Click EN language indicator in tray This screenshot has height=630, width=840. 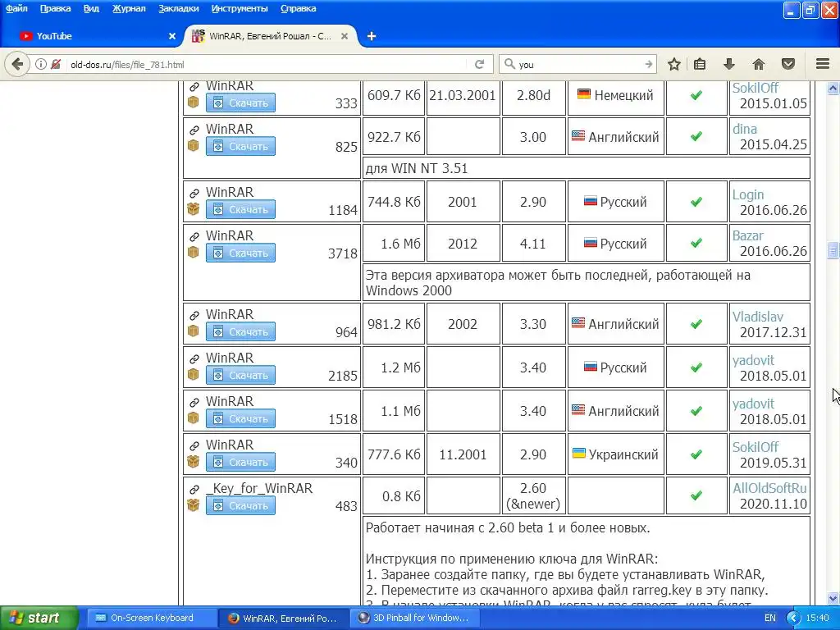[769, 618]
